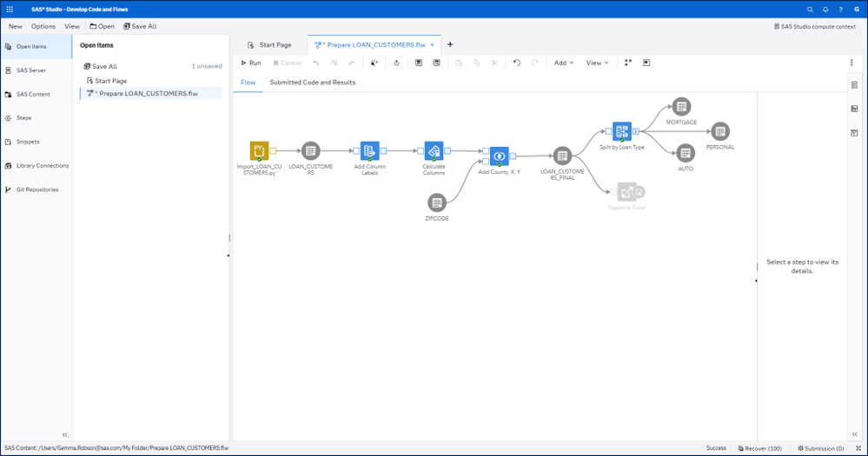
Task: Open the New menu
Action: (16, 27)
